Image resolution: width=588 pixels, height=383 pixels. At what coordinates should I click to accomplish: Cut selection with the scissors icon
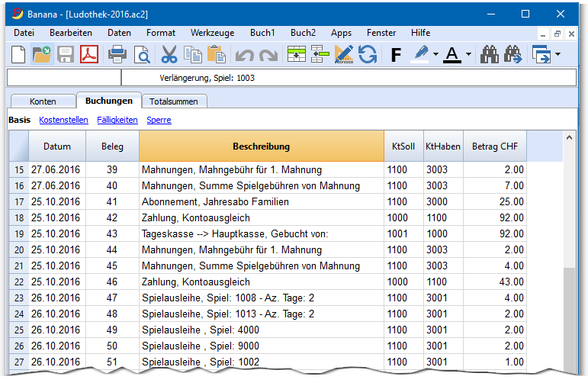(169, 54)
